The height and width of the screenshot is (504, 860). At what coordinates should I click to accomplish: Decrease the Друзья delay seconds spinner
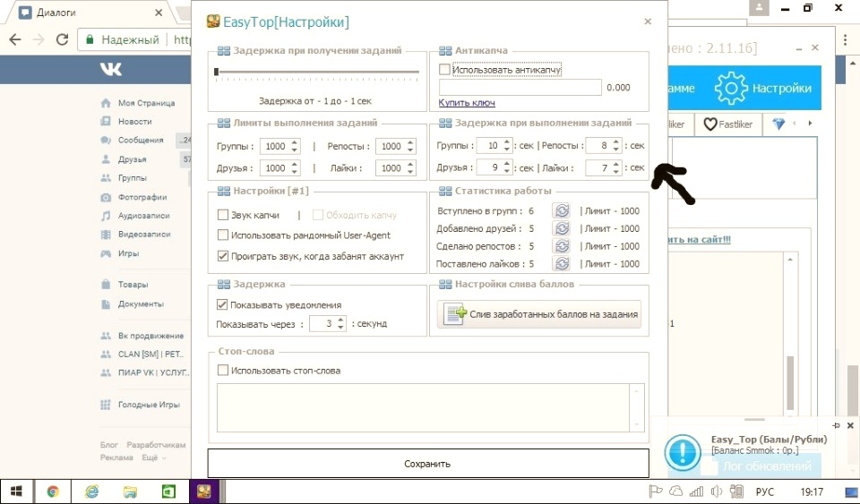(507, 171)
